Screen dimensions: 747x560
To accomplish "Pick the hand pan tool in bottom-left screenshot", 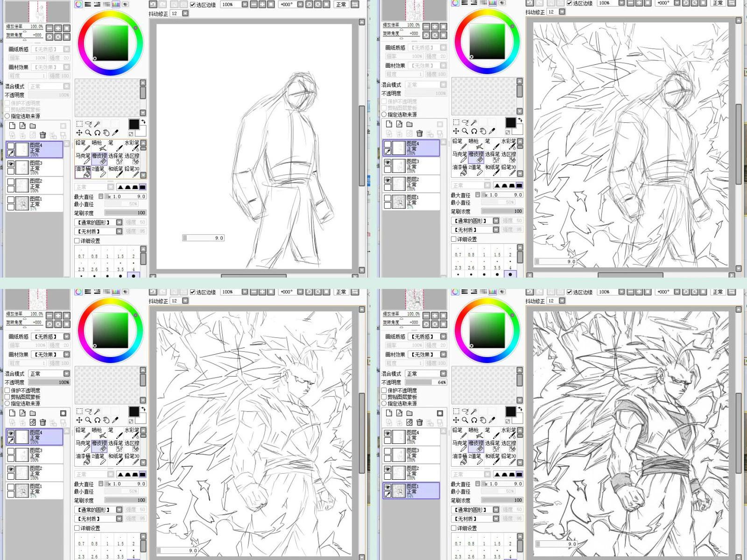I will click(x=106, y=420).
